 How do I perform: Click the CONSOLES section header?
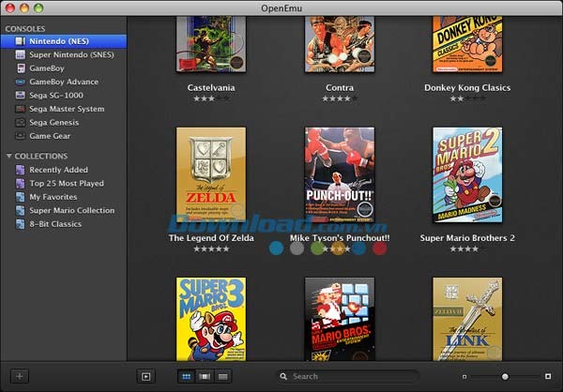coord(25,29)
